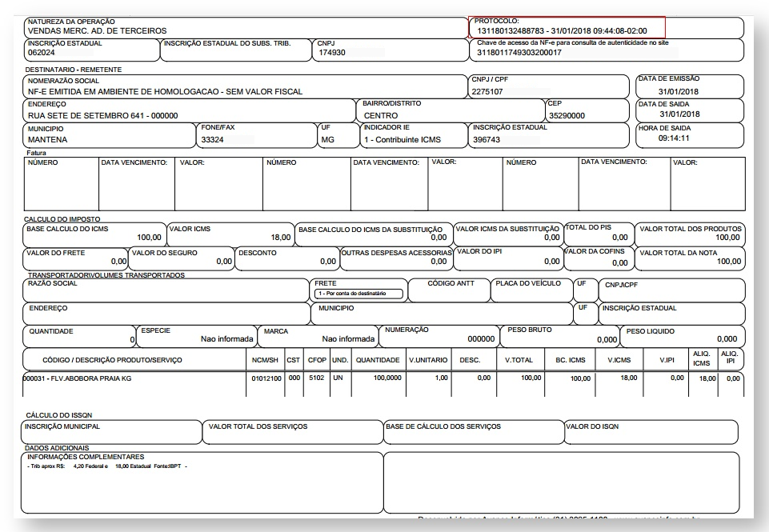Click the transporter Razão Social field
The width and height of the screenshot is (769, 532).
[x=166, y=290]
